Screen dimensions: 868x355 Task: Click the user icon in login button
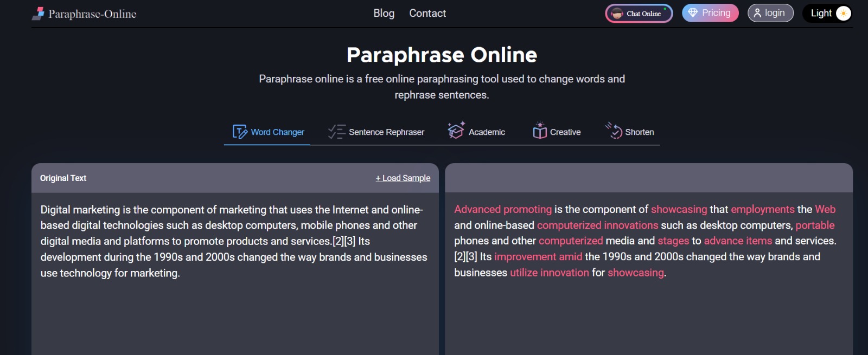click(757, 13)
